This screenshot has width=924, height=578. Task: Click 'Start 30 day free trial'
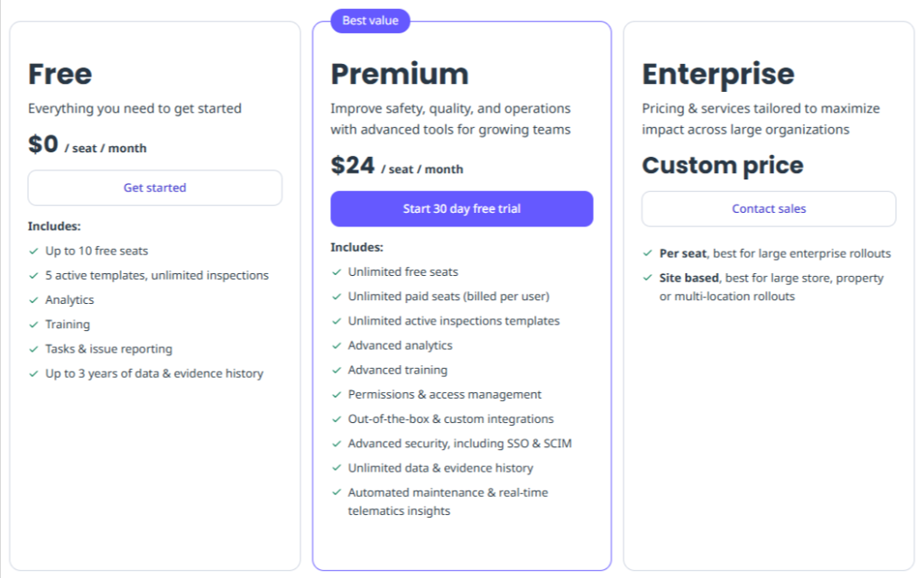click(x=461, y=208)
